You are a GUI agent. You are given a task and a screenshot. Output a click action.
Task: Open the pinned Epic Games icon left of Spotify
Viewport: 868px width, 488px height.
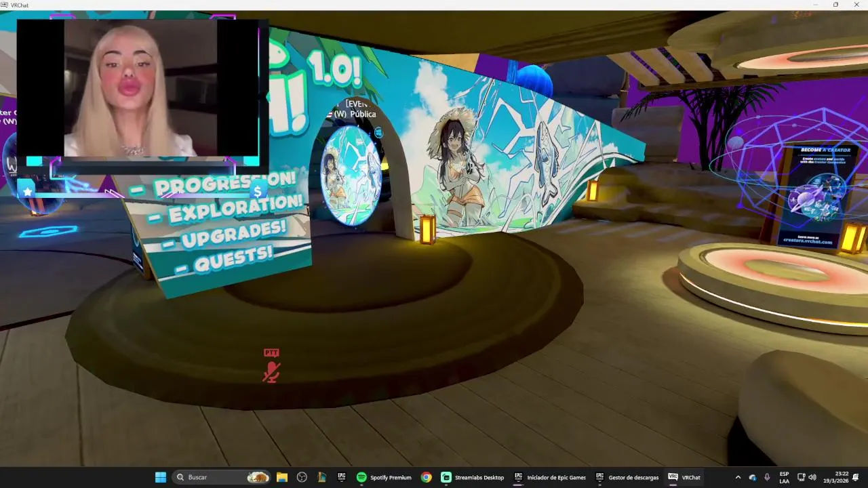[342, 477]
